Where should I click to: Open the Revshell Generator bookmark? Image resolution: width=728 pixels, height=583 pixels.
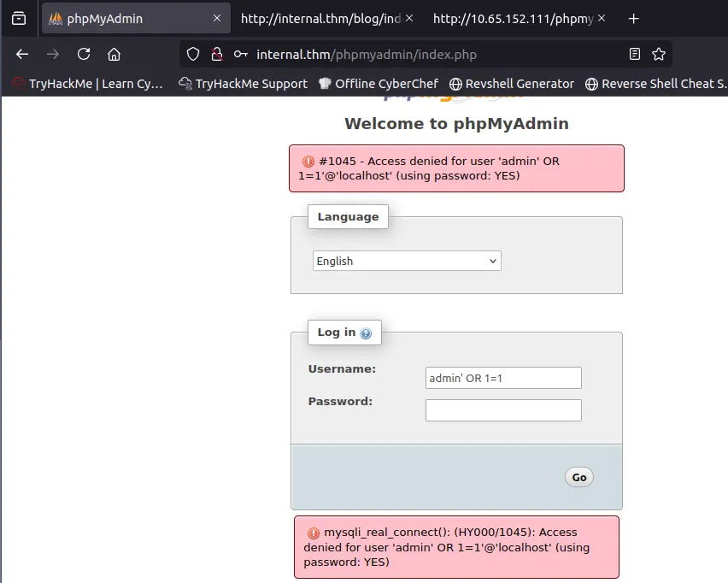click(512, 84)
